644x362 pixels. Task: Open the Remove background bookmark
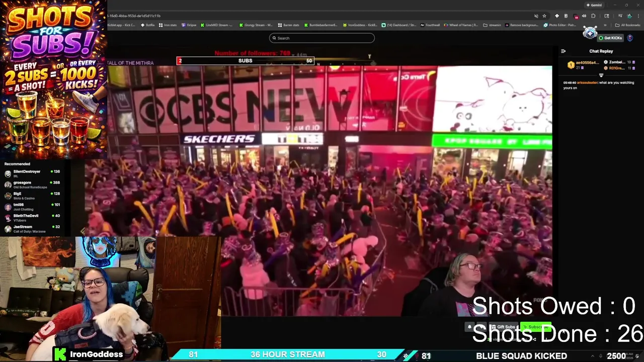pos(522,25)
